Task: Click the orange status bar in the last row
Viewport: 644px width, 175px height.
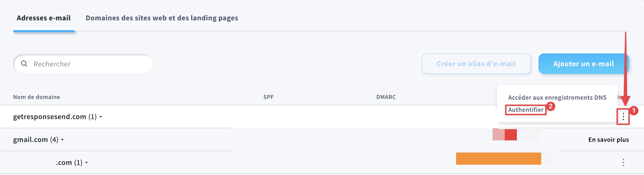Action: coord(498,159)
